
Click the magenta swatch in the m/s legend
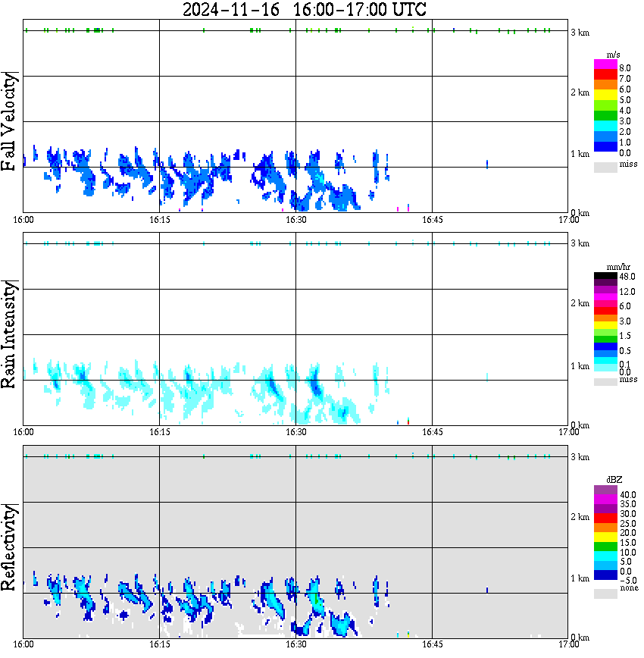tap(605, 64)
